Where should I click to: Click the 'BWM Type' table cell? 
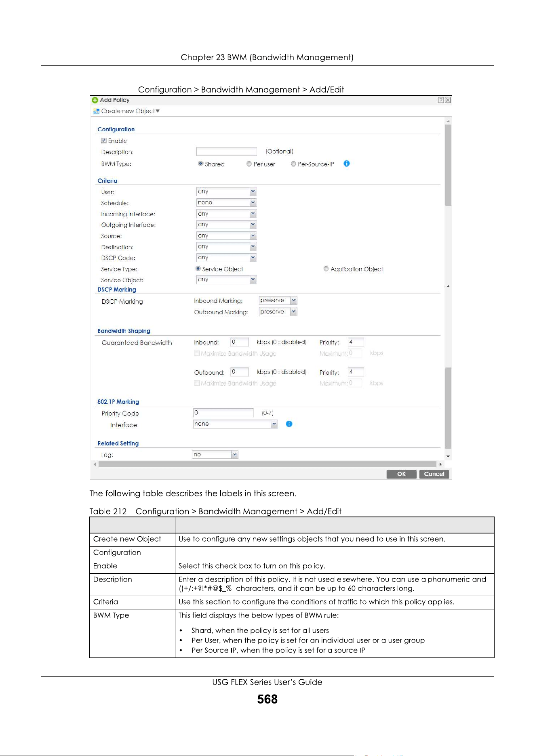132,633
